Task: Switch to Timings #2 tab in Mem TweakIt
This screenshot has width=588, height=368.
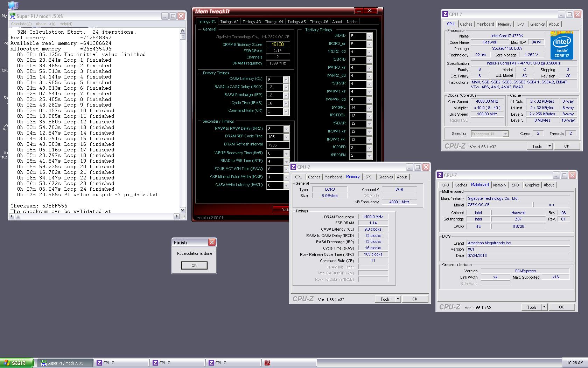Action: (x=229, y=22)
